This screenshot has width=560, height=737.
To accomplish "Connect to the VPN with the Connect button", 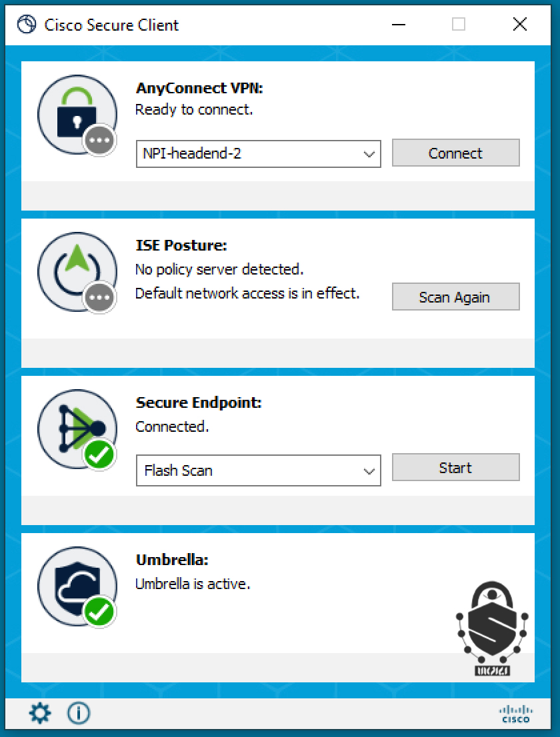I will click(x=455, y=153).
